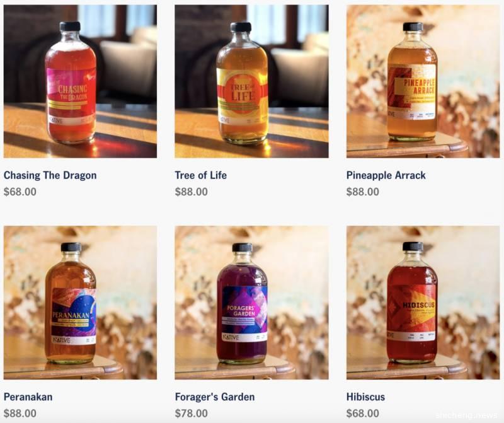Click the Hibiscus product title
This screenshot has width=504, height=423.
pyautogui.click(x=366, y=397)
